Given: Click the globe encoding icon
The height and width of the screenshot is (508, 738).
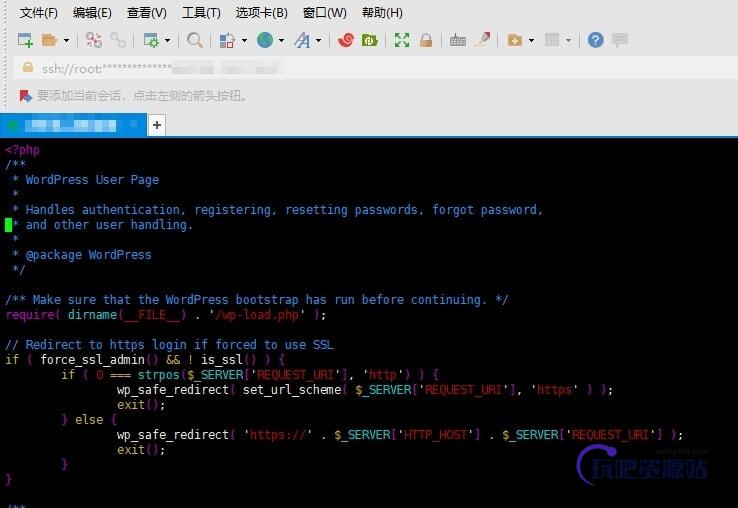Looking at the screenshot, I should coord(265,40).
